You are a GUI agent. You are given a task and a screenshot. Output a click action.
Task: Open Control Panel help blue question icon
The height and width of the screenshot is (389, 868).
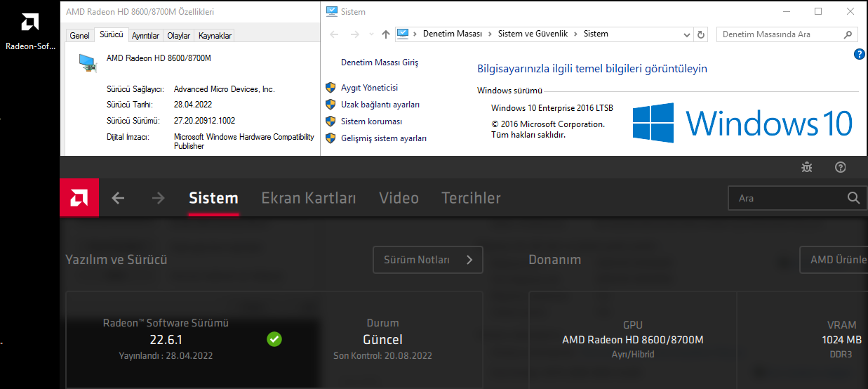click(860, 54)
